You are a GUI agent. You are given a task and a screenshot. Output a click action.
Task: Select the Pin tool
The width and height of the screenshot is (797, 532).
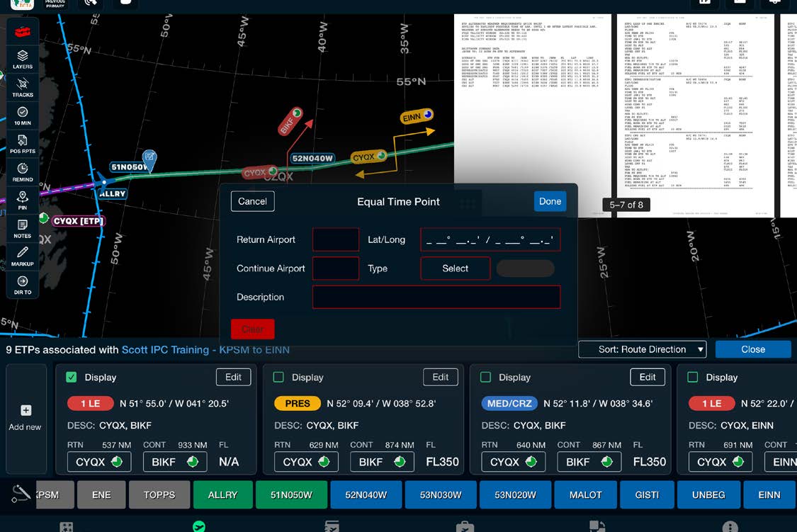23,200
